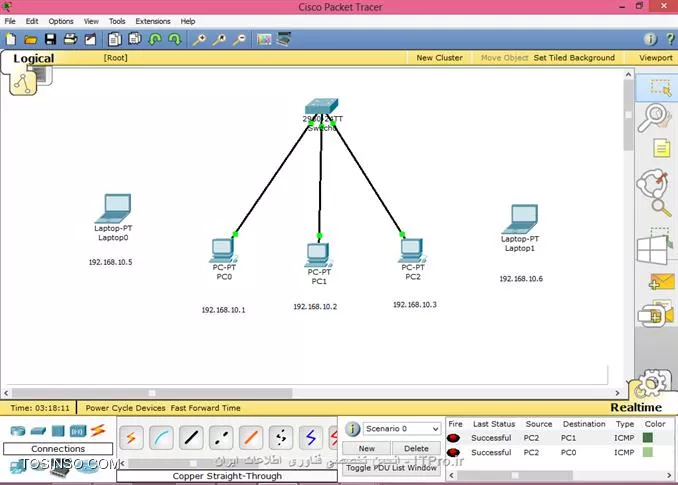Select the Connections lightning category icon
The height and width of the screenshot is (485, 678).
click(98, 431)
